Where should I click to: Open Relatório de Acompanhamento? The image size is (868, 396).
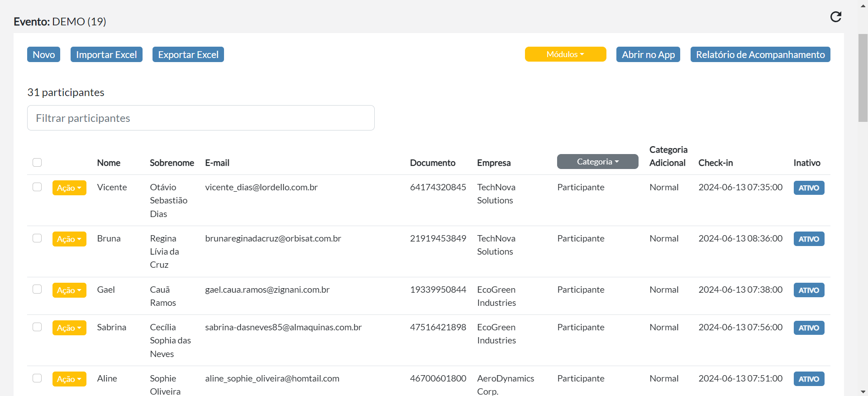(760, 54)
